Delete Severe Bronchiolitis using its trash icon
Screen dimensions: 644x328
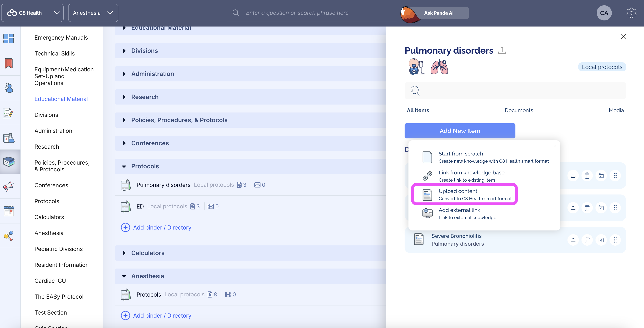(x=587, y=240)
